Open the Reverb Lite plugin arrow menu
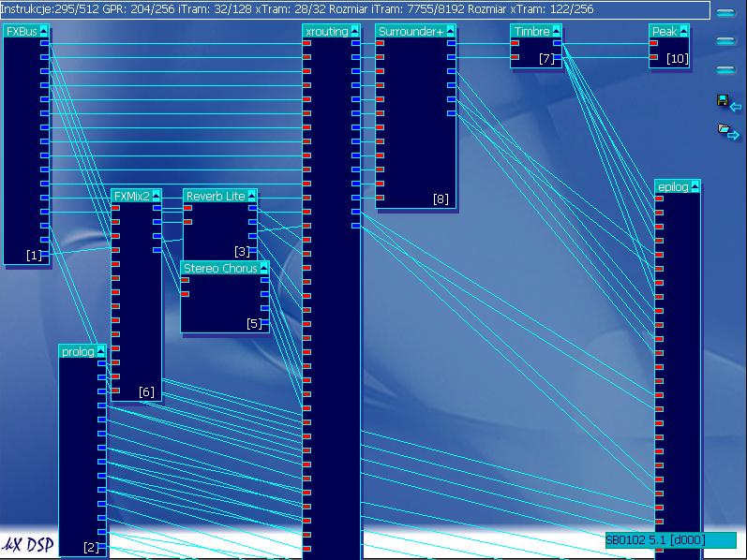 point(251,197)
